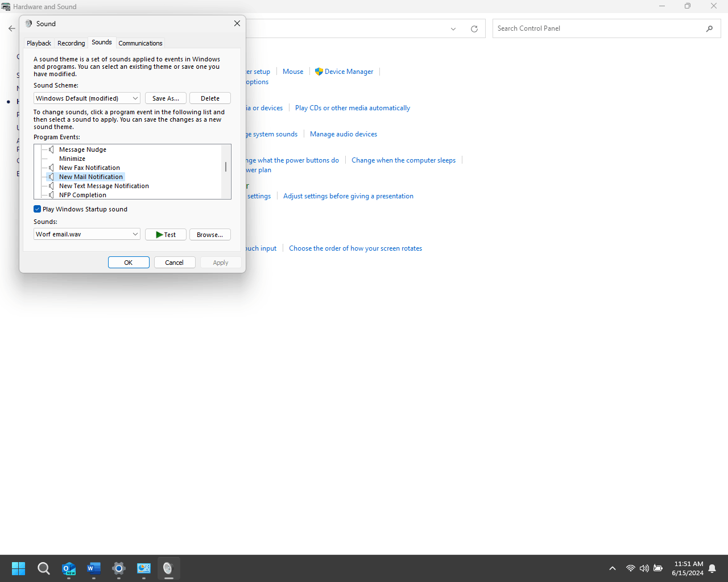Open the Start menu
728x582 pixels.
click(18, 568)
